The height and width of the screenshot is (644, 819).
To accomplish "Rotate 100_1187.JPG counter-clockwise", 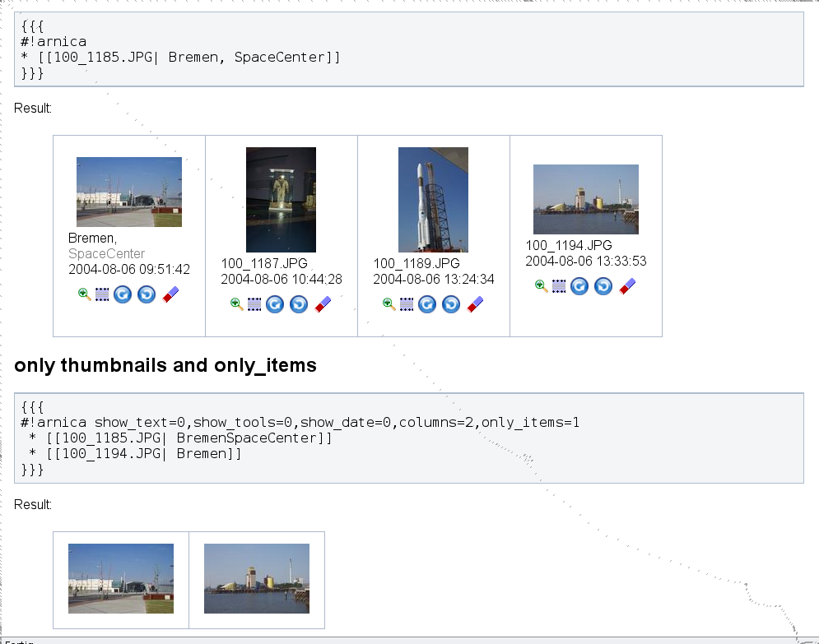I will coord(299,304).
